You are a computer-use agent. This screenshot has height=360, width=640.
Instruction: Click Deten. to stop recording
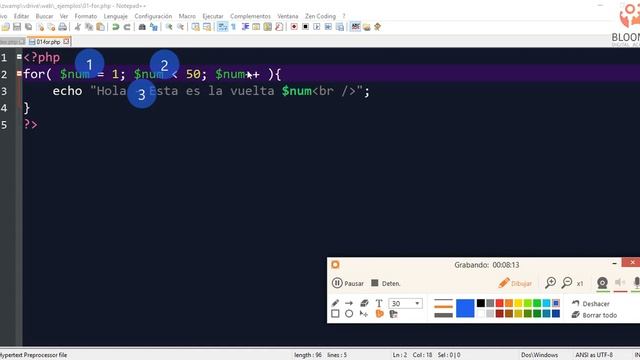pyautogui.click(x=386, y=283)
